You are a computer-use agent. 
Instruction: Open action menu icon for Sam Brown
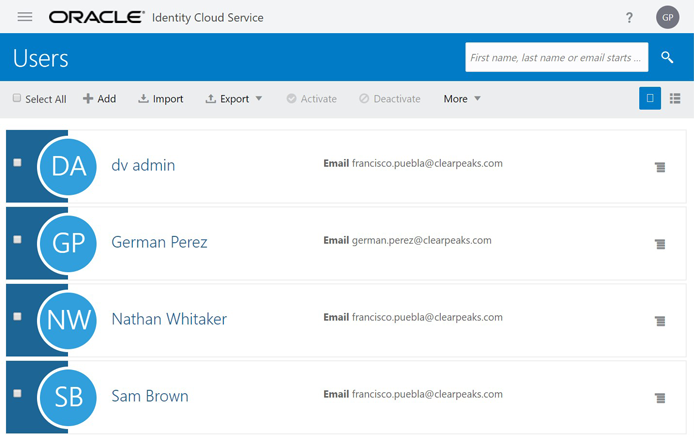coord(660,398)
